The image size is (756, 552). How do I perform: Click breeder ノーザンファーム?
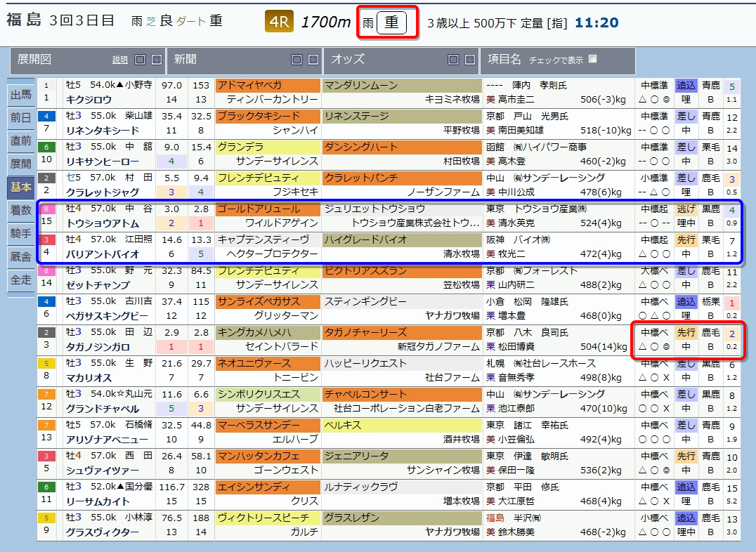point(443,192)
